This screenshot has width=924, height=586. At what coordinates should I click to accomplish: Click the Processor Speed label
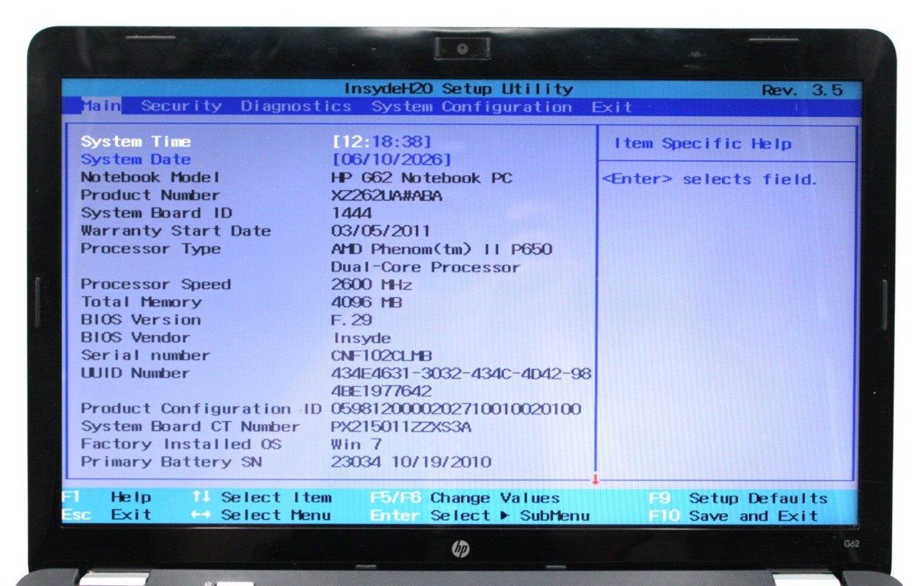coord(155,284)
